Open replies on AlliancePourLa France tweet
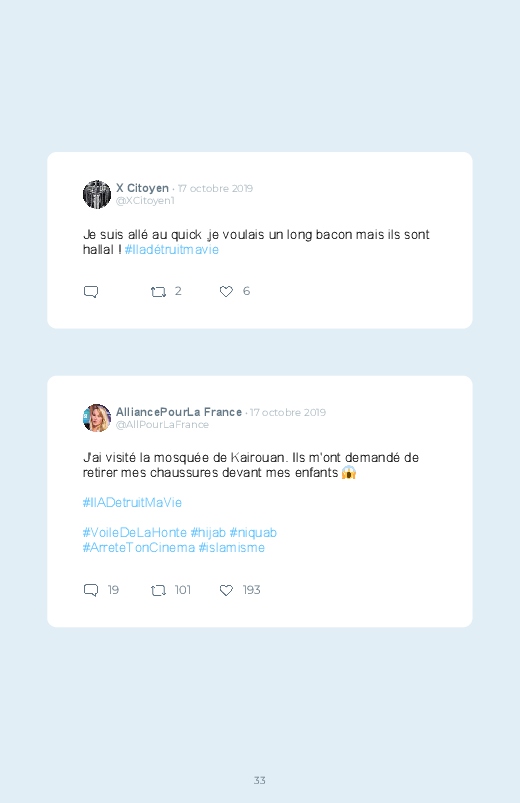The image size is (520, 803). 91,590
